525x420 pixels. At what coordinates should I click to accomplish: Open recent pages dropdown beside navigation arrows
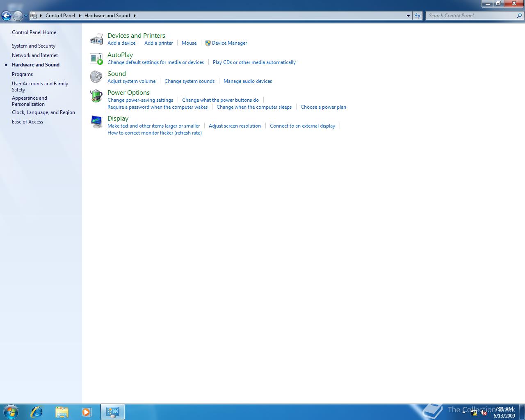(26, 16)
